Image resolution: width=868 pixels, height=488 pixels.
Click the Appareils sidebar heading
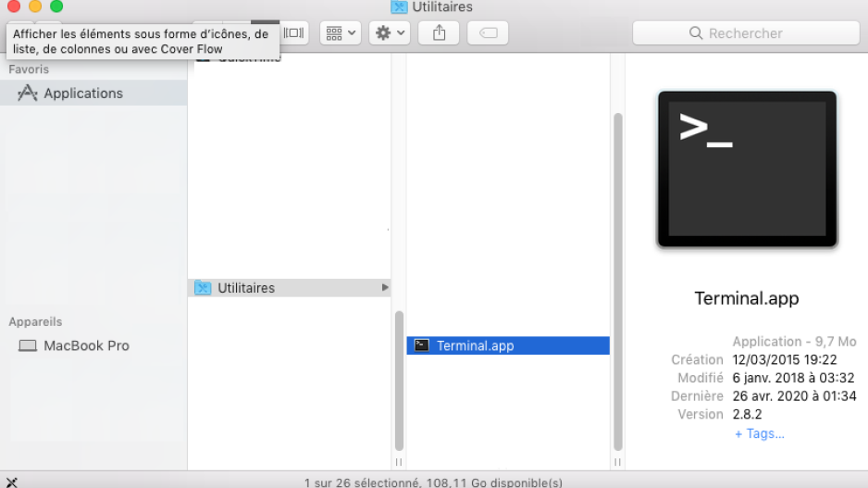click(x=35, y=322)
